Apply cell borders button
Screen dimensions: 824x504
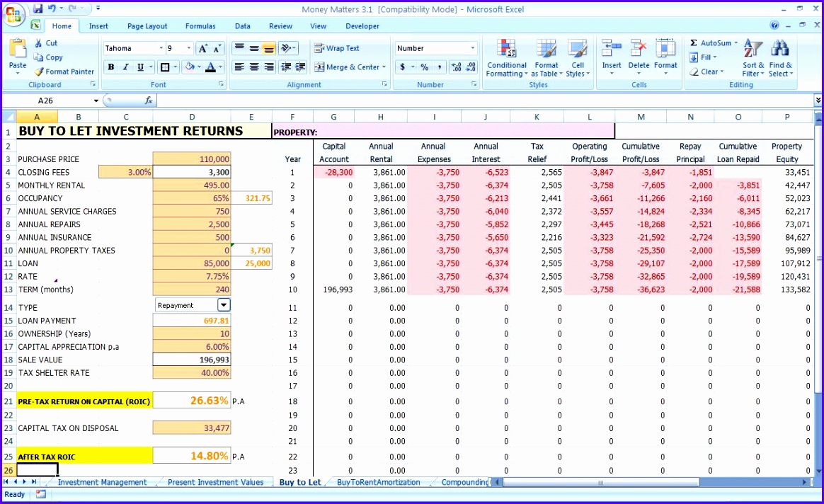click(x=165, y=67)
